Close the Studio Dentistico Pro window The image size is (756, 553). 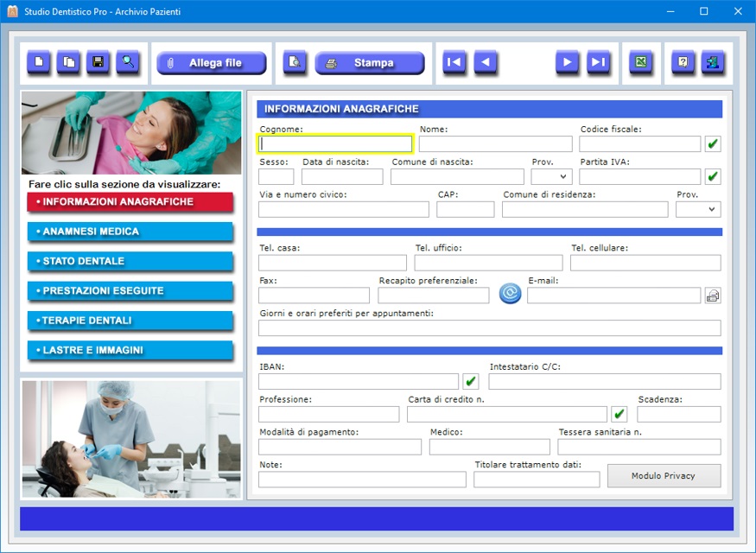pos(738,11)
